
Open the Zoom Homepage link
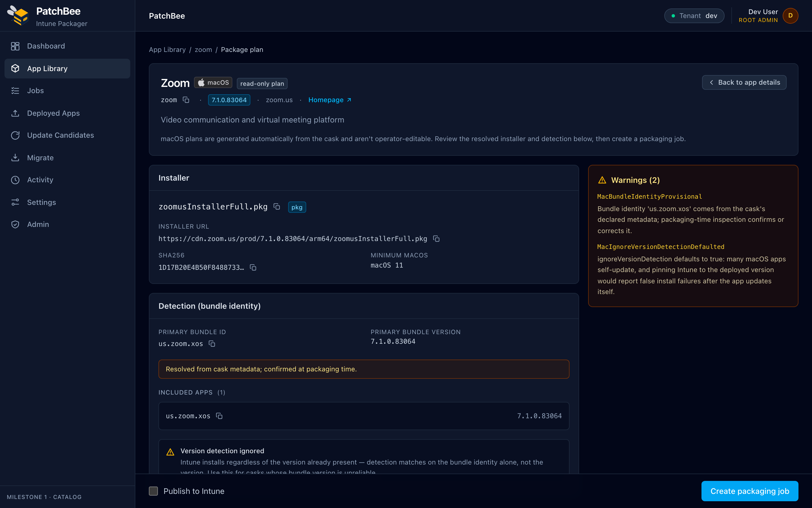click(330, 100)
